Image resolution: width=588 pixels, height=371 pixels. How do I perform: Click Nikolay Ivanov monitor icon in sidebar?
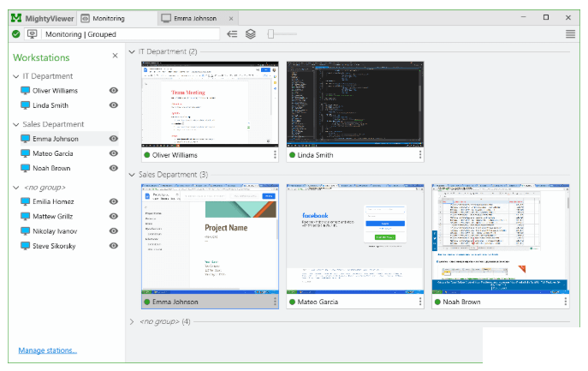click(25, 231)
